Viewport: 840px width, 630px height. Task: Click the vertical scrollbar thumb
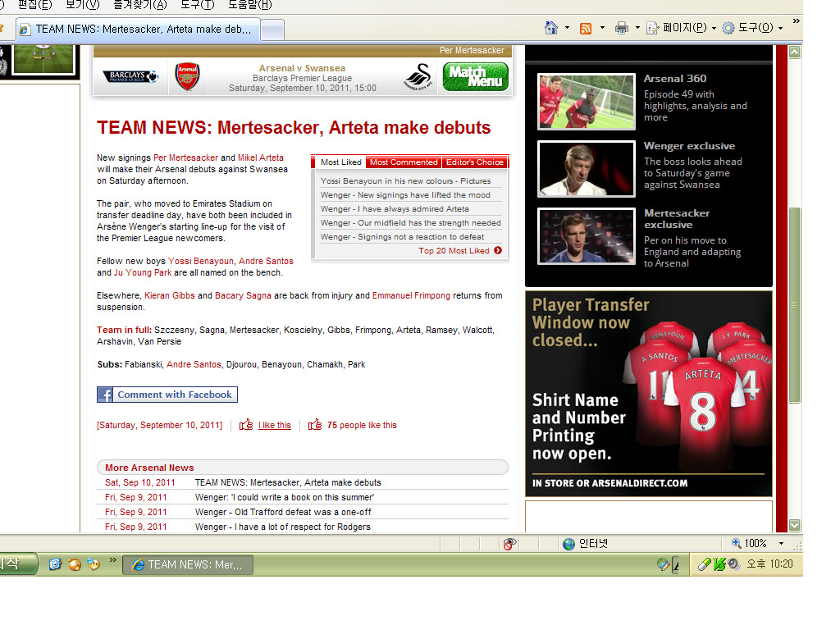coord(794,305)
